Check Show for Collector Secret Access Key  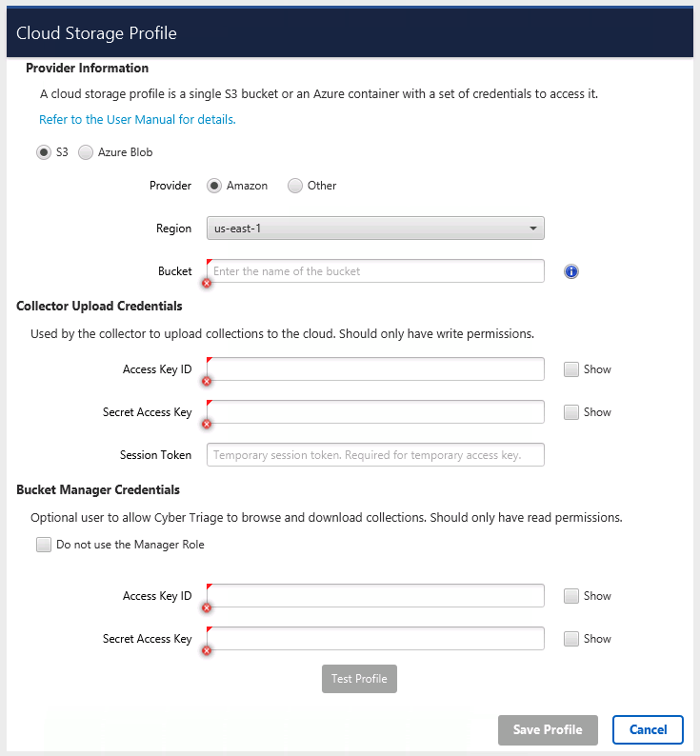click(571, 412)
